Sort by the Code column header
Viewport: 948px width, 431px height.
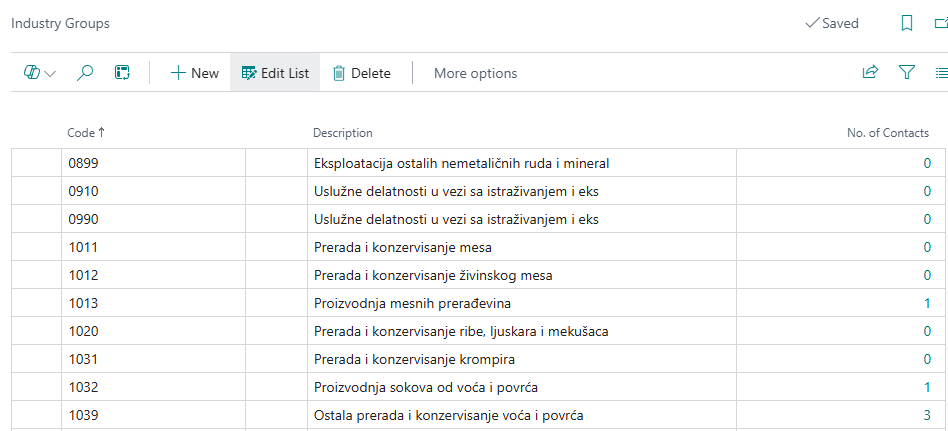tap(86, 133)
